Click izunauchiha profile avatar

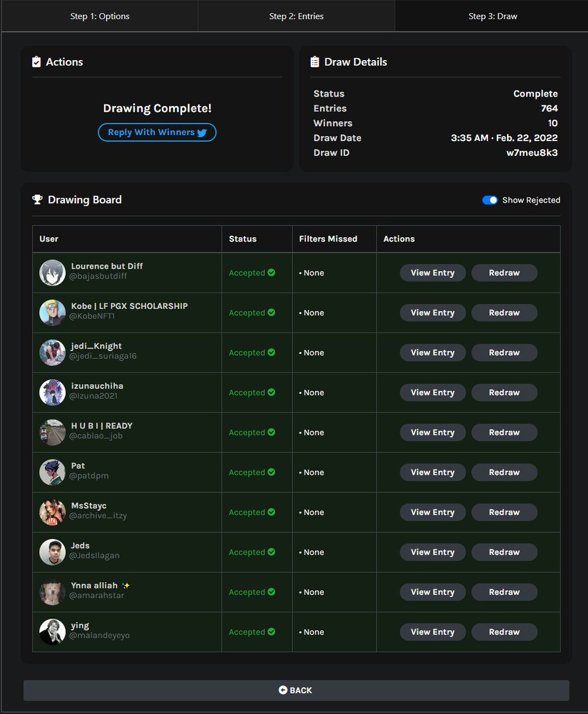pos(52,392)
